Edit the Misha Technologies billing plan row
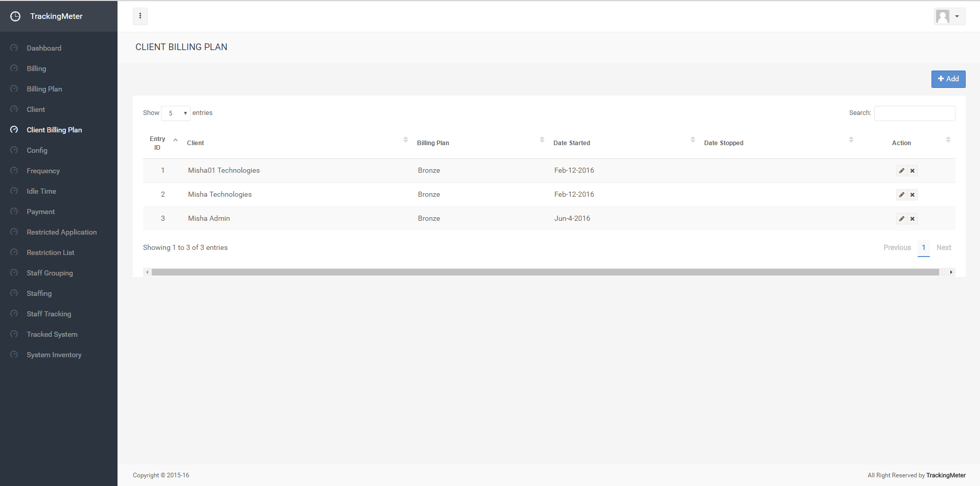The width and height of the screenshot is (980, 486). point(902,195)
